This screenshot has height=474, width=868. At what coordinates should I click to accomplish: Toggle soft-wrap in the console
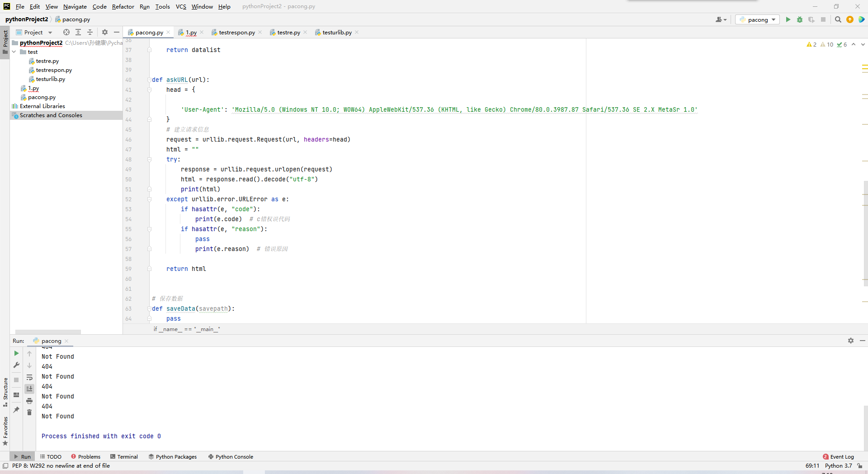pos(29,377)
